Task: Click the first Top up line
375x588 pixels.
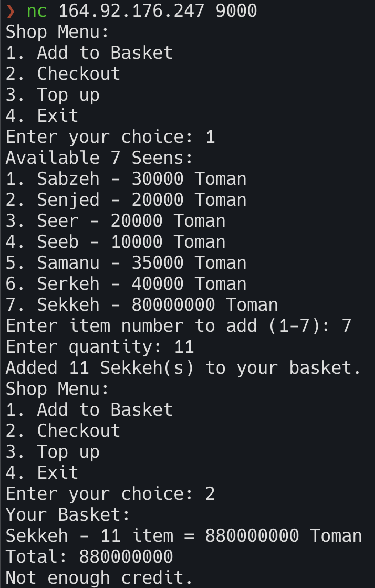Action: [53, 95]
